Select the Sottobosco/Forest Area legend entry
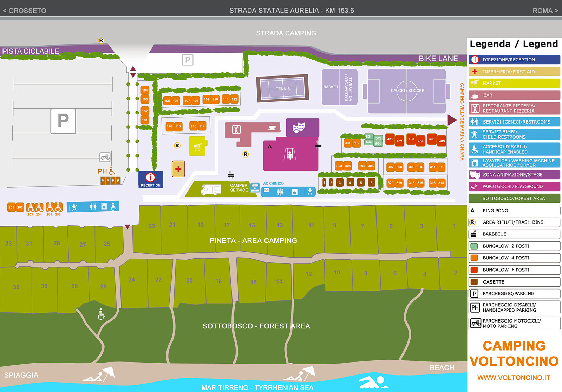 click(x=514, y=198)
